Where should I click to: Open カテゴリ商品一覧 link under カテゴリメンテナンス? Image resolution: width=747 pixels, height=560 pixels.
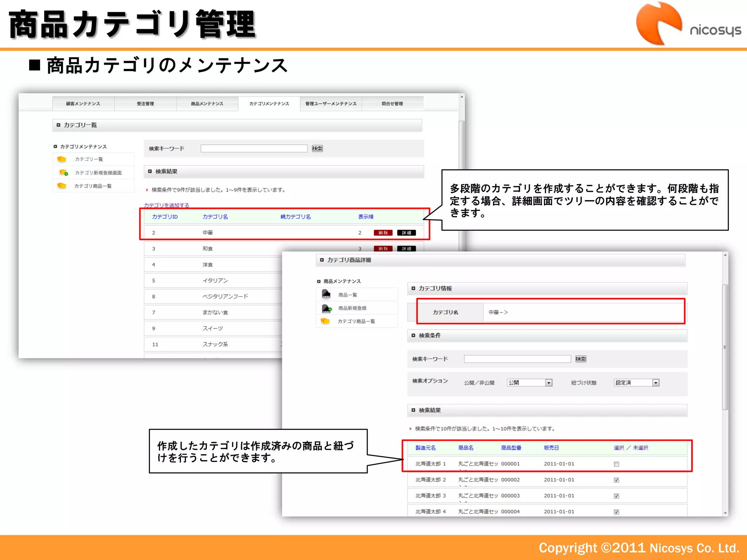coord(93,186)
